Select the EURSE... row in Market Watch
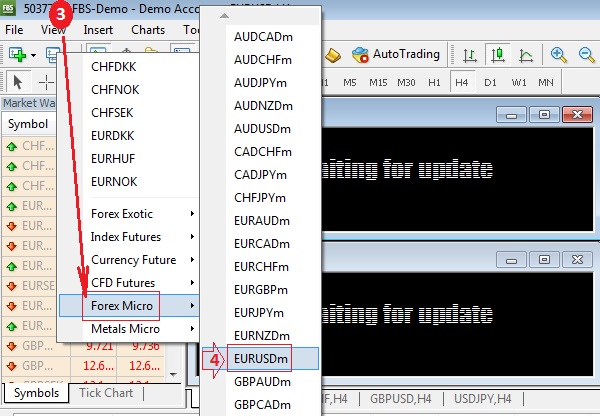600x416 pixels. [x=29, y=286]
